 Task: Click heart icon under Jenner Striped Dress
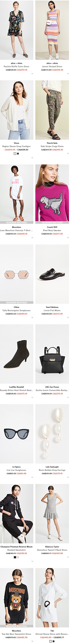(x=68, y=74)
